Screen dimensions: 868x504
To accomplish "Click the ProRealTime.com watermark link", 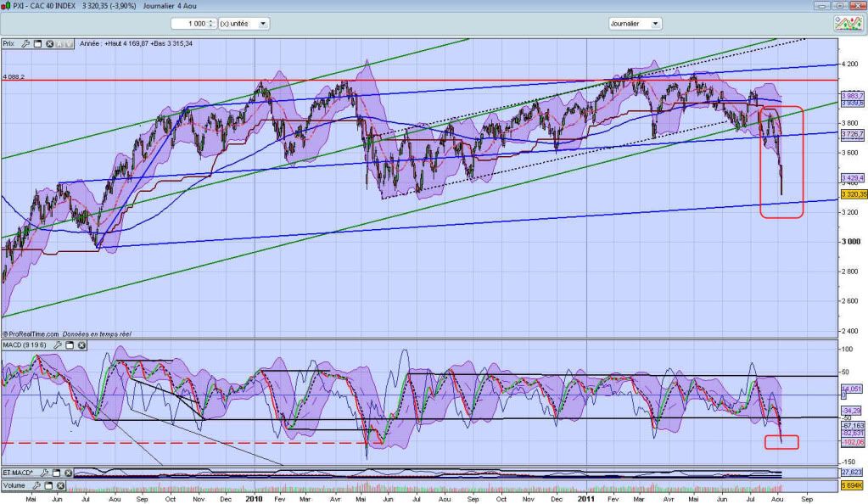I will [x=31, y=335].
